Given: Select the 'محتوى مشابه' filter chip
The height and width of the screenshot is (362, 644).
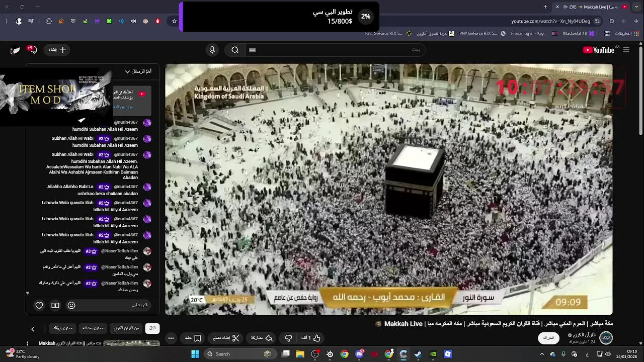Looking at the screenshot, I should (x=93, y=328).
